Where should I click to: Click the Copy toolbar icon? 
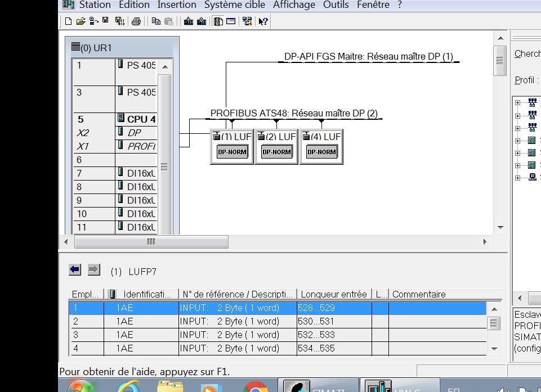[156, 21]
